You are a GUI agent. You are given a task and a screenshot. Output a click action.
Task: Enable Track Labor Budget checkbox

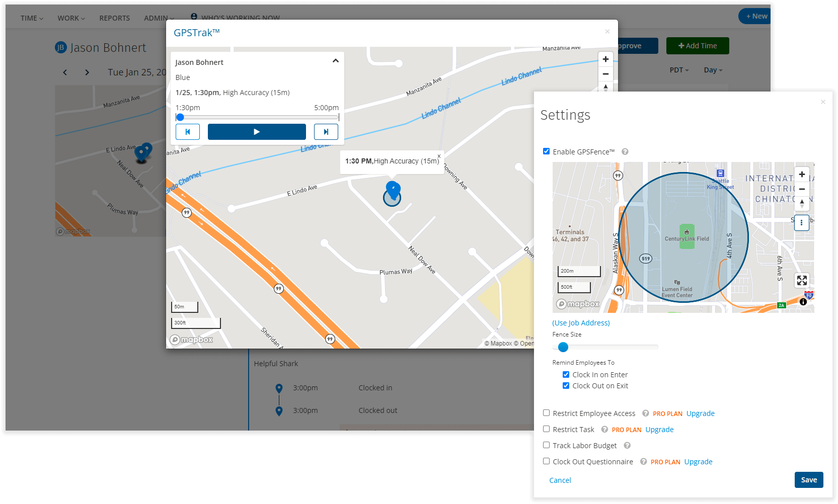pos(546,445)
